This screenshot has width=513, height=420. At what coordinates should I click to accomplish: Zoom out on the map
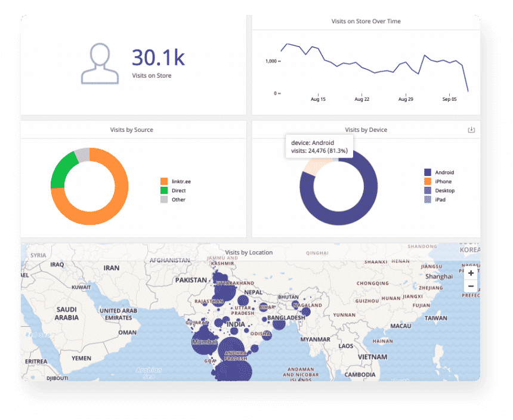(x=471, y=286)
